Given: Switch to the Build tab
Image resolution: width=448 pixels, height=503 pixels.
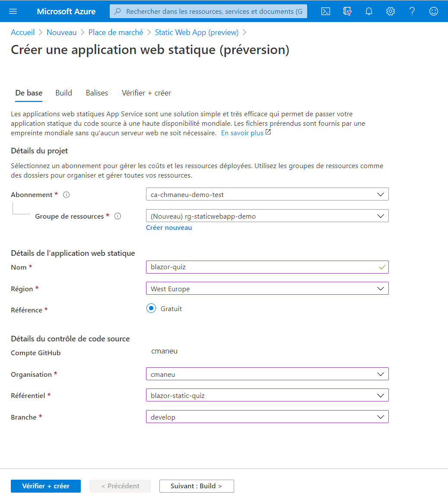Looking at the screenshot, I should coord(64,93).
